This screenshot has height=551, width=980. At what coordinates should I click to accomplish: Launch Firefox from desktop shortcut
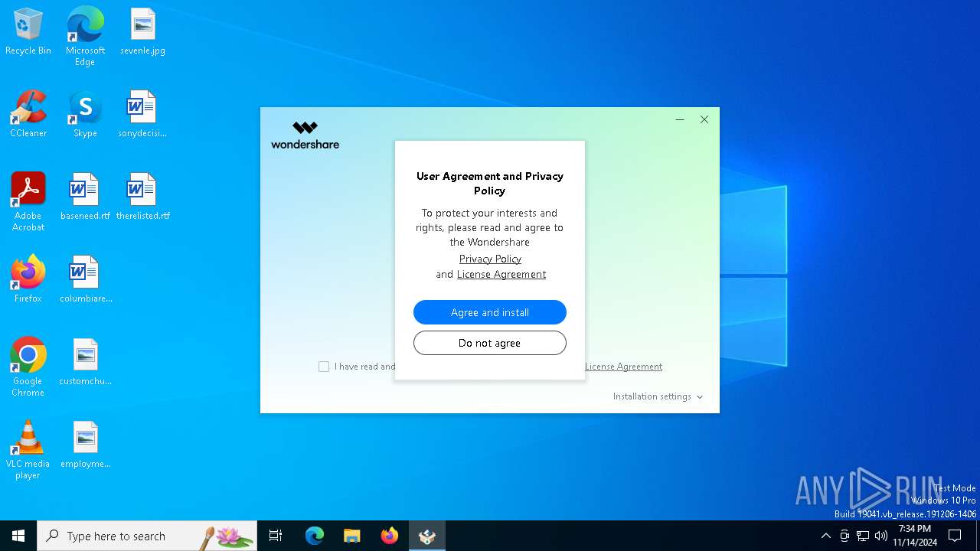28,279
